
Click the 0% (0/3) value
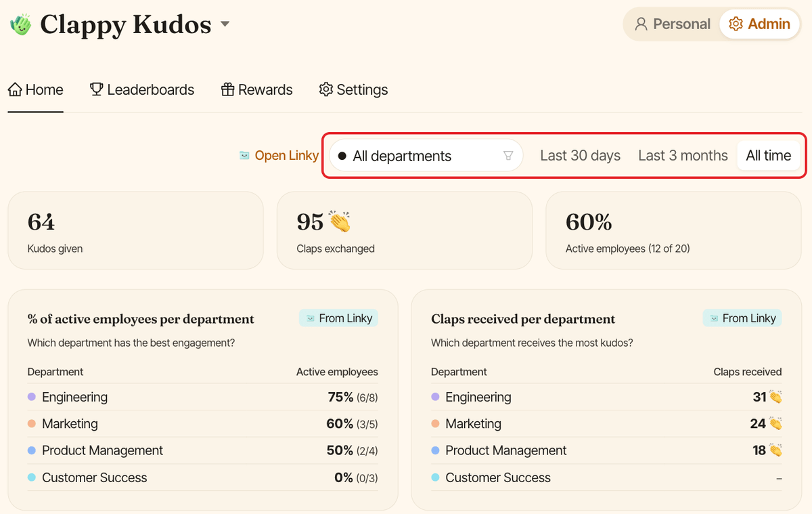[x=356, y=477]
